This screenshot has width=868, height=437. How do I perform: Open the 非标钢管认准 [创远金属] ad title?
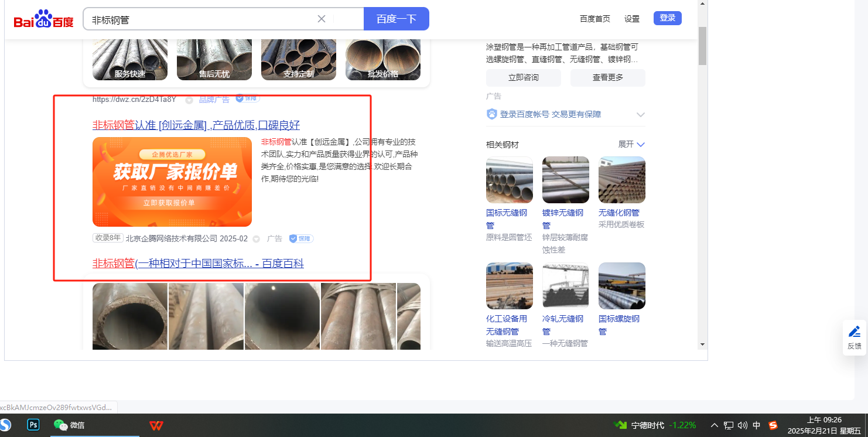(x=196, y=125)
